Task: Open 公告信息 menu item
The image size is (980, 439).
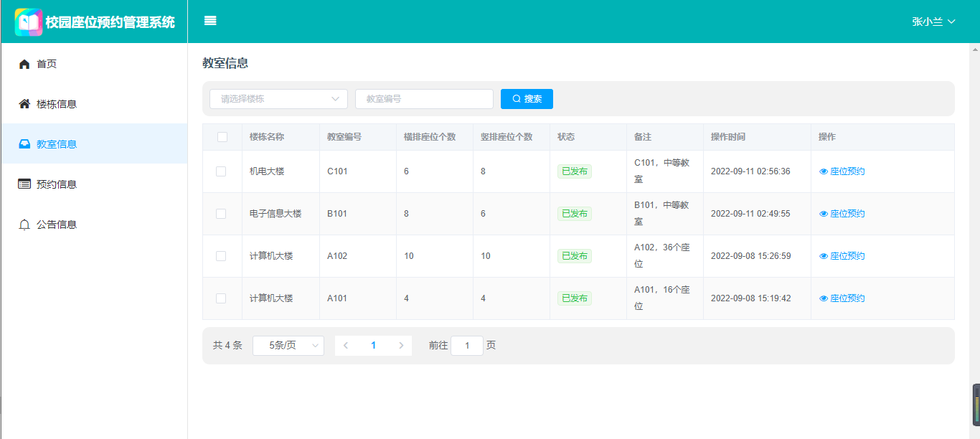Action: click(57, 225)
